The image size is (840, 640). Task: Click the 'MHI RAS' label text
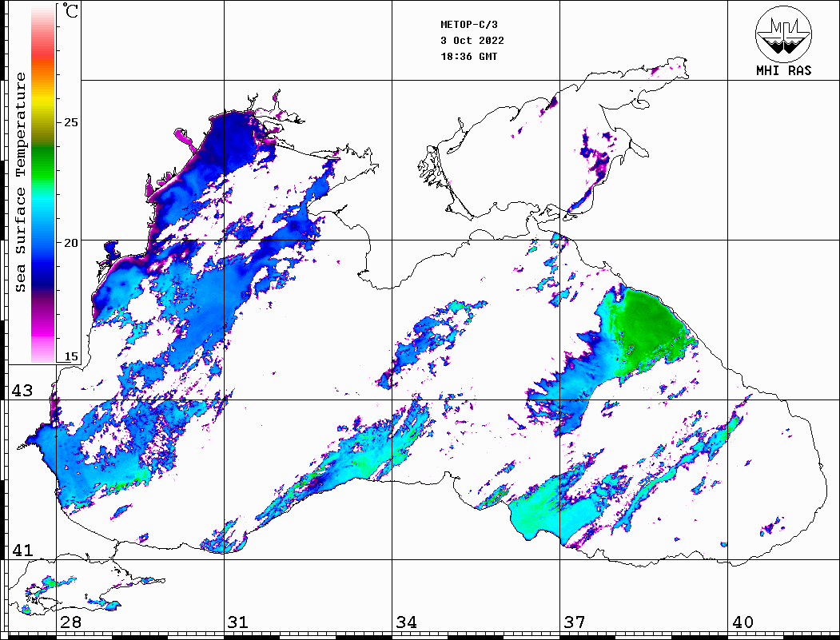point(784,70)
